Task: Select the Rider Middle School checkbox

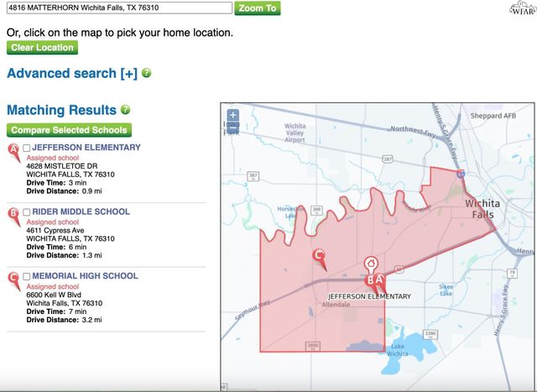Action: (27, 212)
